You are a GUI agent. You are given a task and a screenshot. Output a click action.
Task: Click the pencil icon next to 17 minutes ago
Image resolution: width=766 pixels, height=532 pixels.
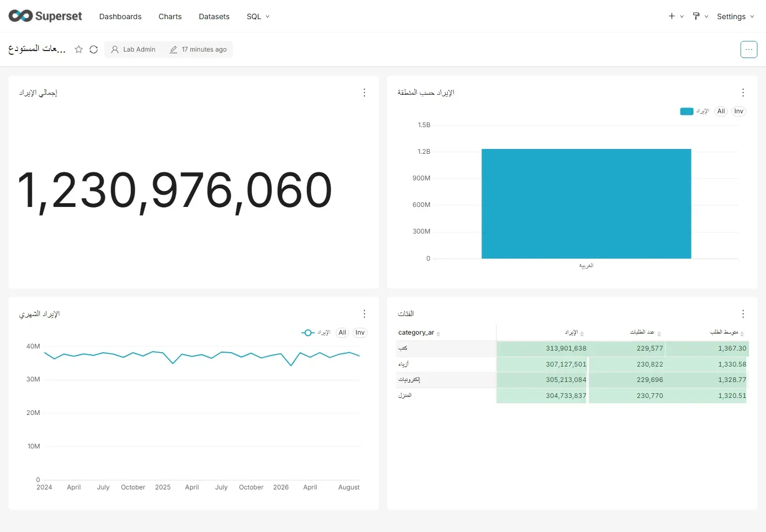click(173, 49)
